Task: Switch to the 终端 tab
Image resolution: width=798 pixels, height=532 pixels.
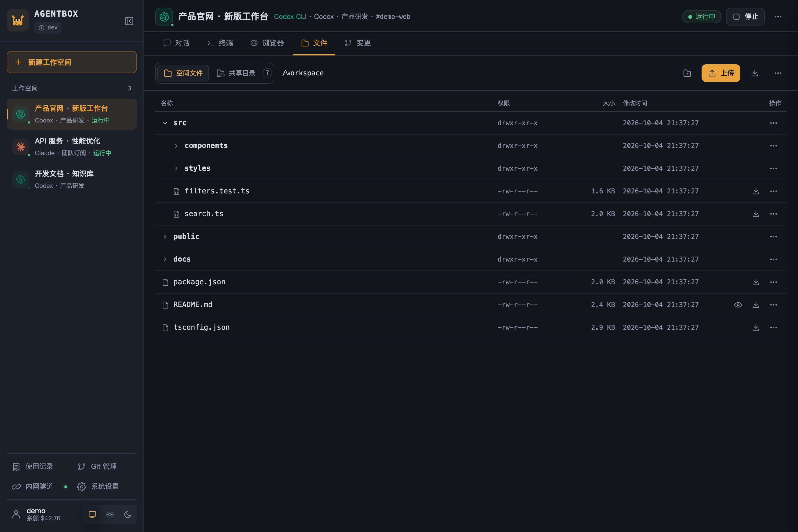Action: pos(220,43)
